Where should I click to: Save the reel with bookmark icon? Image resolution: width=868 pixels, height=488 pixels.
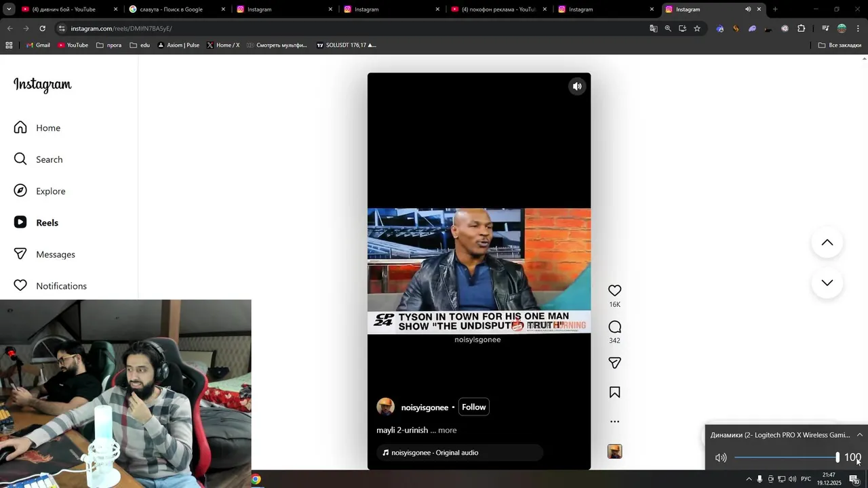(x=614, y=392)
